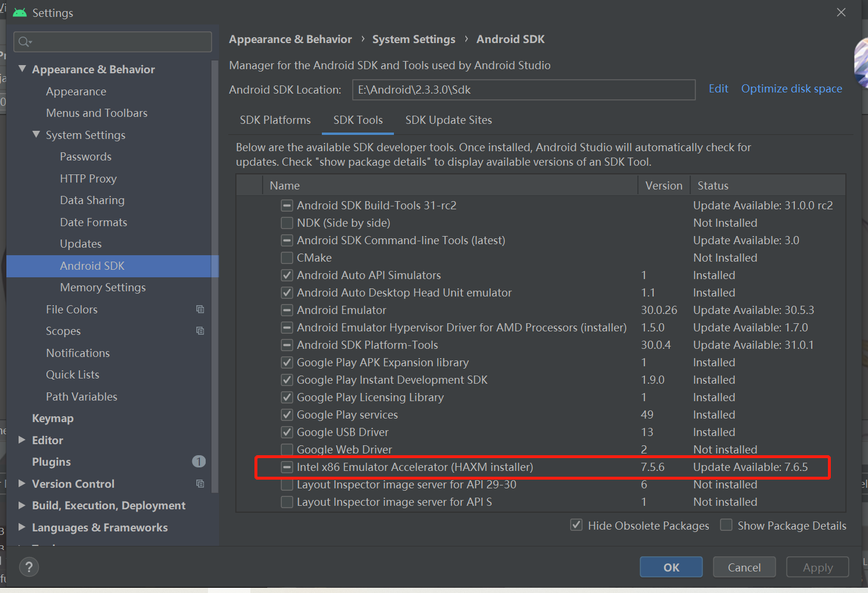Expand the Build, Execution, Deployment section
Viewport: 868px width, 593px height.
pyautogui.click(x=22, y=505)
